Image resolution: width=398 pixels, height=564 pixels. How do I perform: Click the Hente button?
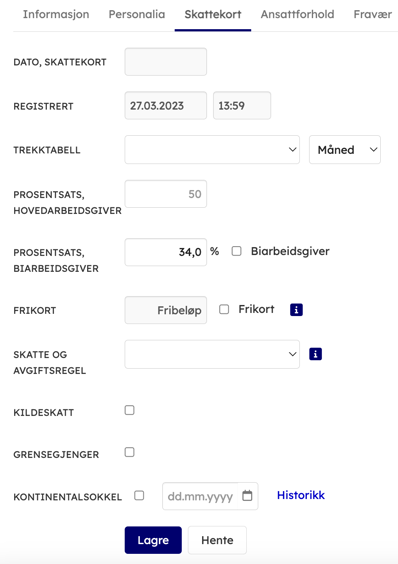coord(217,540)
